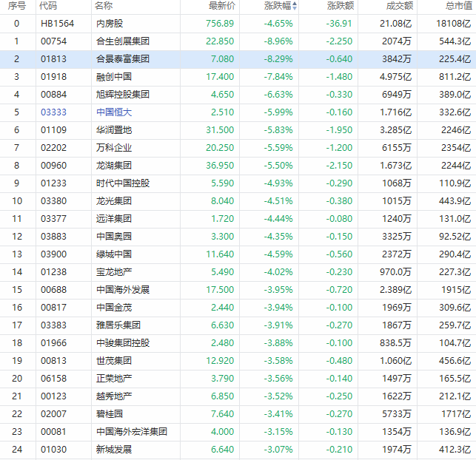The image size is (476, 460).
Task: Click stock code 01918
Action: pos(53,77)
